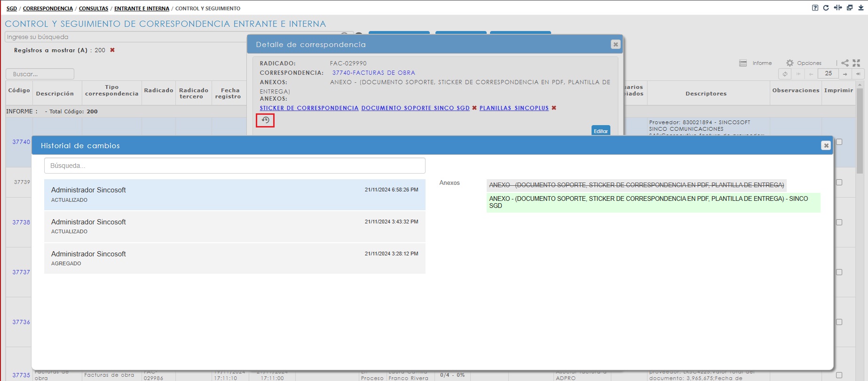Click the ENTRANTE E INTERNA breadcrumb
Screen dimensions: 868x381
pos(142,8)
